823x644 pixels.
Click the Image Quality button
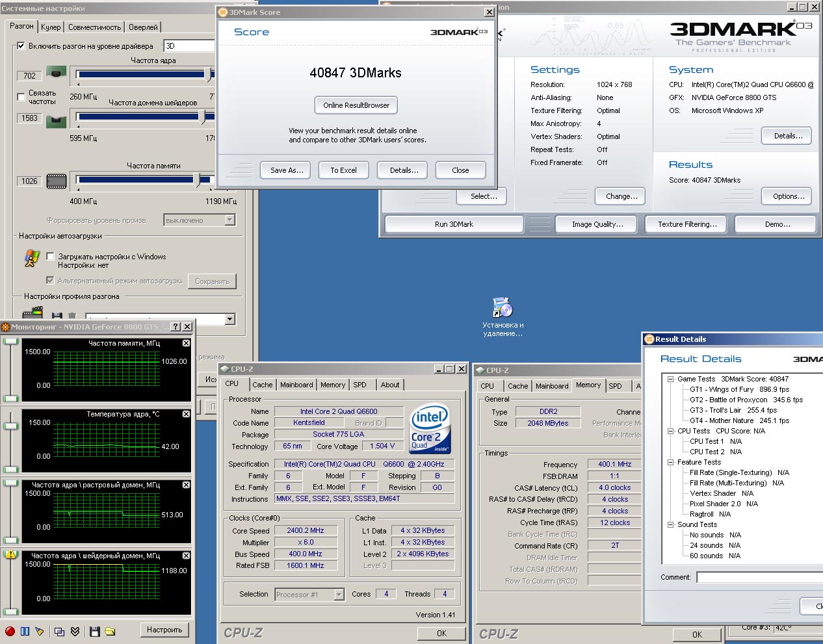pos(597,224)
